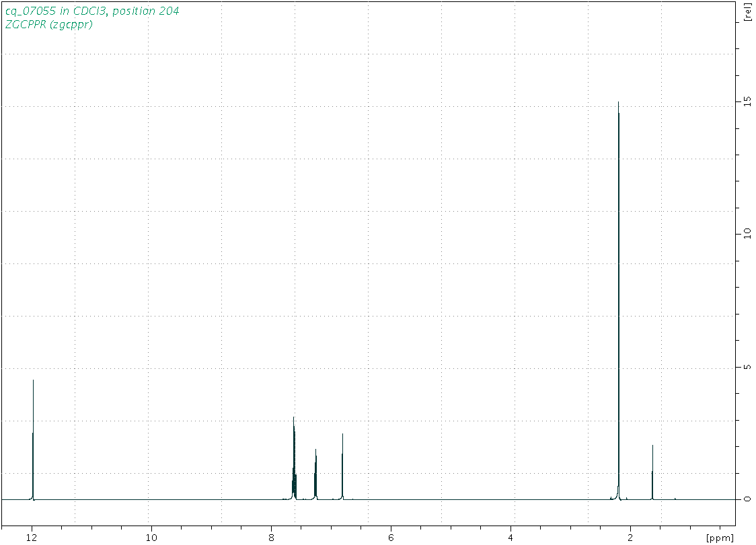Click the 5 label on the rel intensity axis
Viewport: 756px width, 545px height.
coord(747,367)
